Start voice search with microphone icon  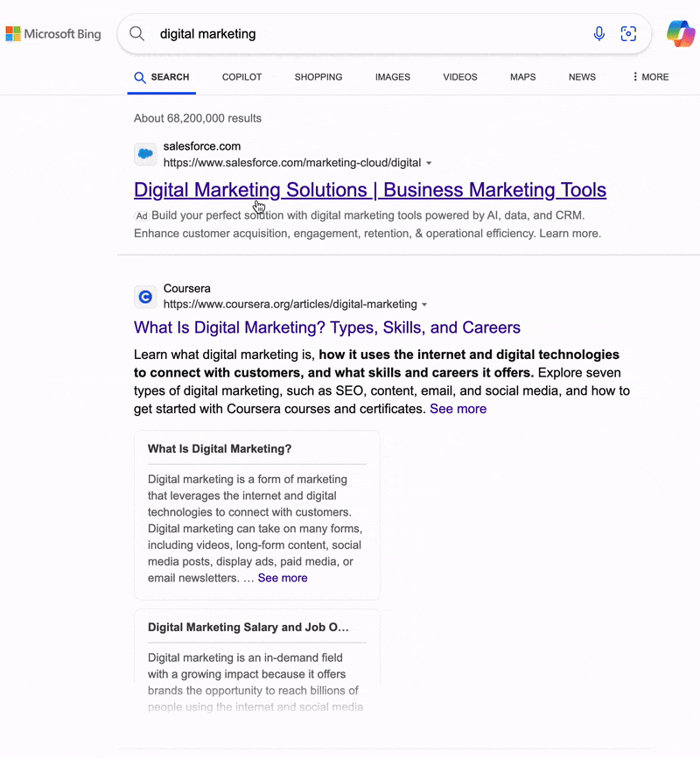(598, 34)
